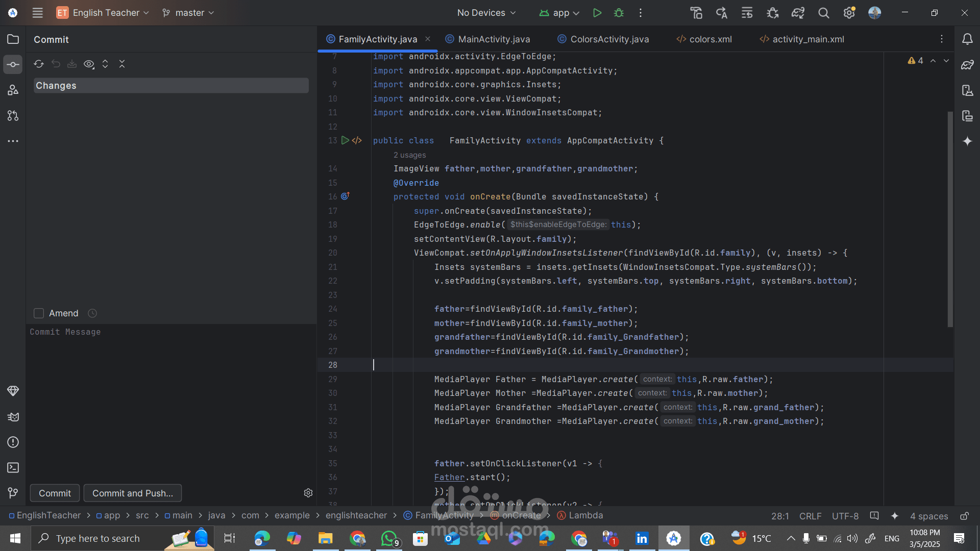This screenshot has width=980, height=551.
Task: Click the Commit and Push button
Action: [132, 493]
